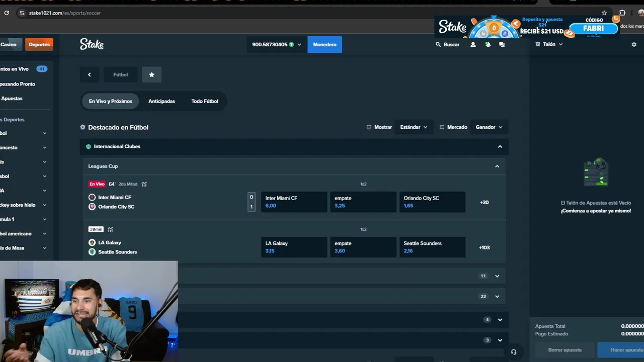Click the Borrar apuesta button
This screenshot has height=362, width=644.
point(565,350)
